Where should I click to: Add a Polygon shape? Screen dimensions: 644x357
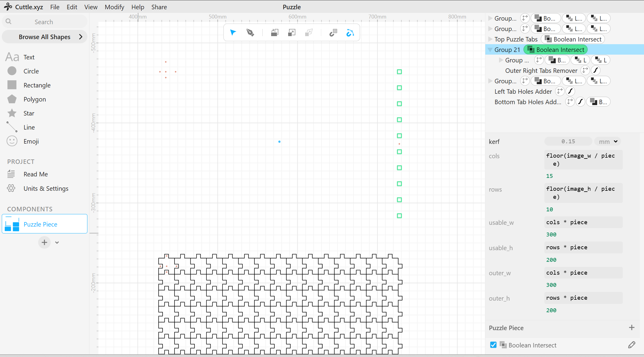pyautogui.click(x=27, y=99)
